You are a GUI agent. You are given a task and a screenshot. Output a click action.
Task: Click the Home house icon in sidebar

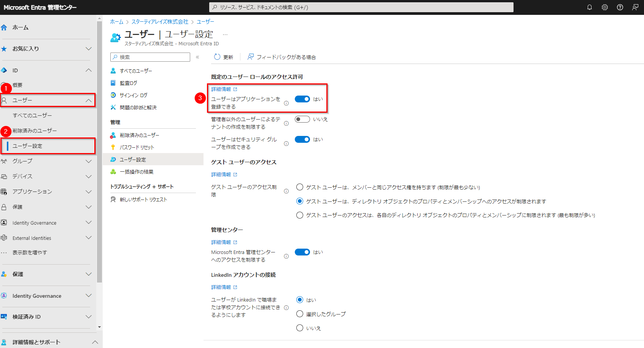[4, 27]
